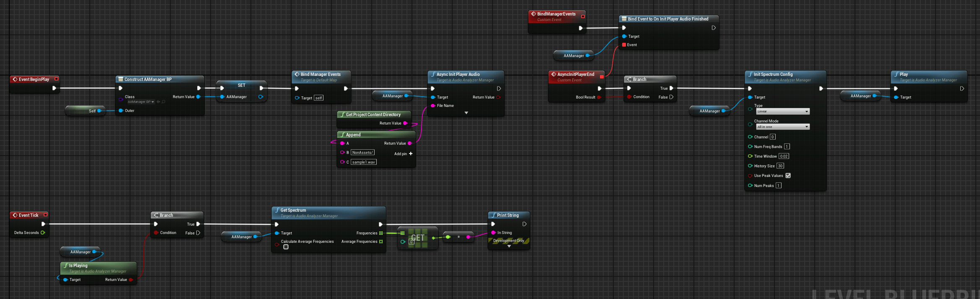Click the Time Window value field
Viewport: 980px width, 299px height.
click(x=784, y=156)
